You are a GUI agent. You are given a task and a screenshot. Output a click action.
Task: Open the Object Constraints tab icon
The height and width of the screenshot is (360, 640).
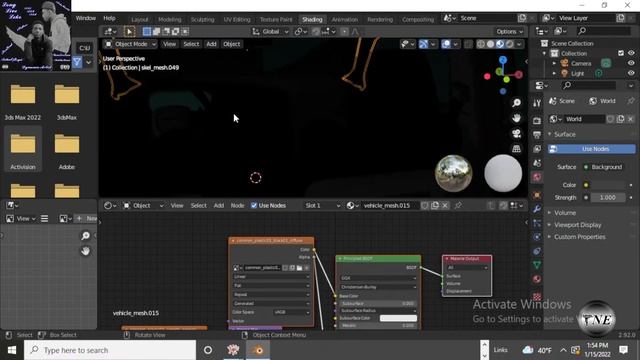click(x=537, y=251)
